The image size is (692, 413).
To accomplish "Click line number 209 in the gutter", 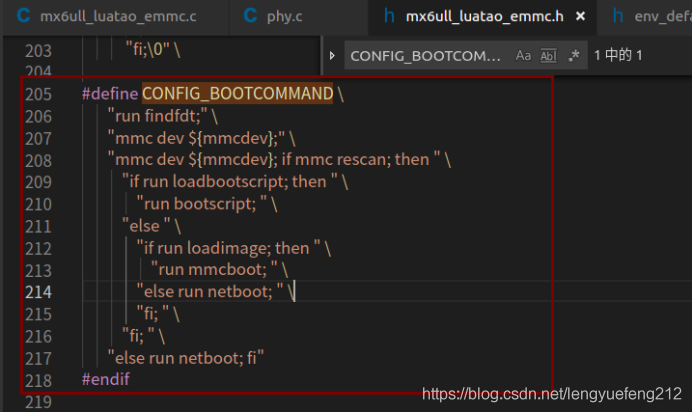I will [38, 182].
